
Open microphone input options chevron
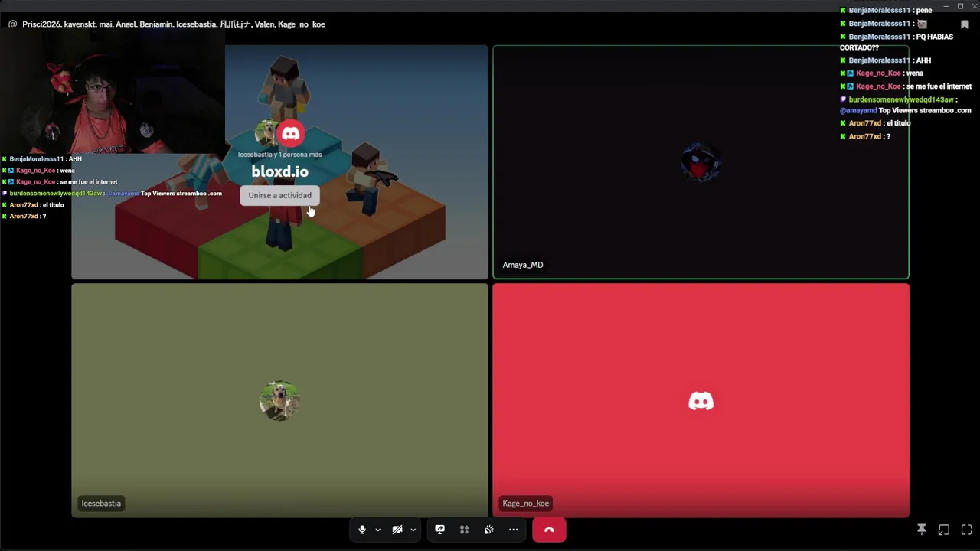(377, 530)
